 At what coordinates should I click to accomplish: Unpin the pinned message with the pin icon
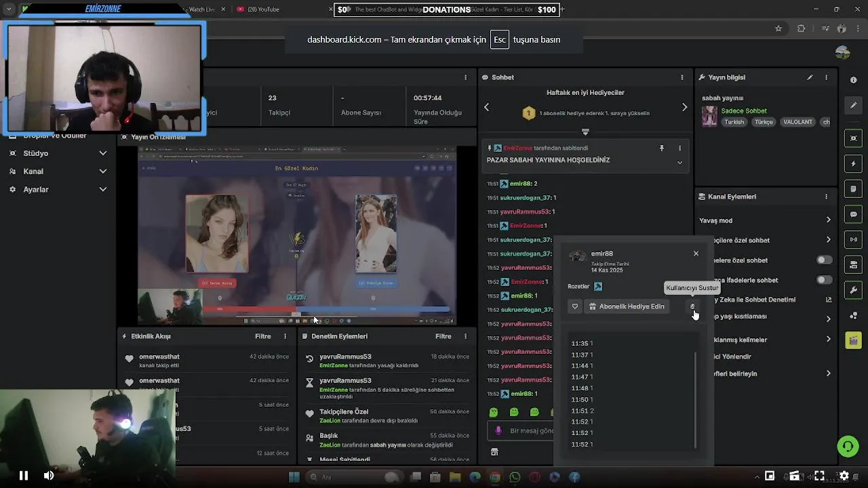pos(662,148)
